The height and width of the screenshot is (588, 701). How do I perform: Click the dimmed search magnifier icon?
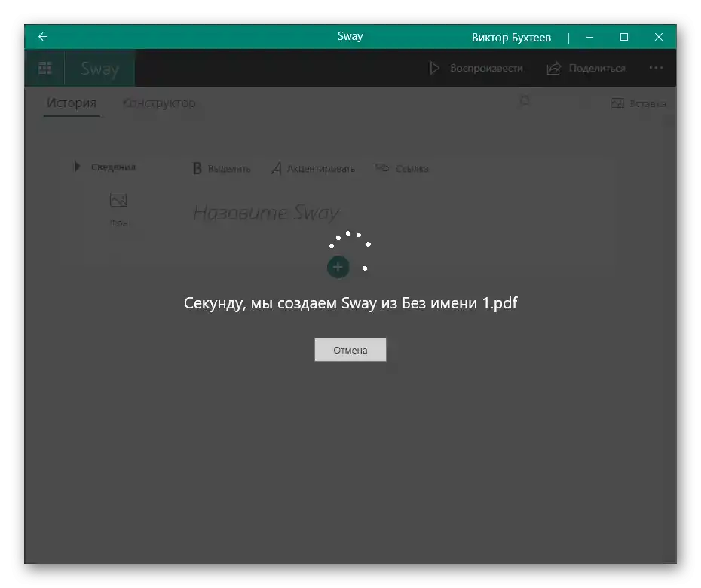525,102
